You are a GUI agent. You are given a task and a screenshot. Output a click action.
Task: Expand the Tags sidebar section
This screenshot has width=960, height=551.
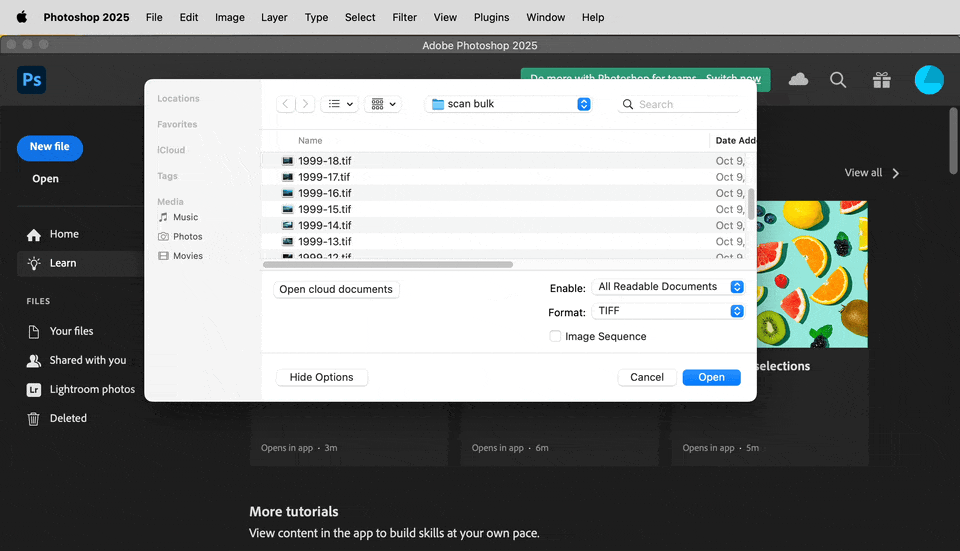[167, 176]
